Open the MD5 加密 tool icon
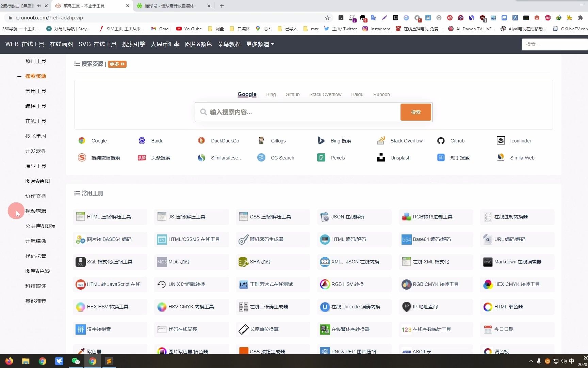This screenshot has width=588, height=368. (x=162, y=262)
